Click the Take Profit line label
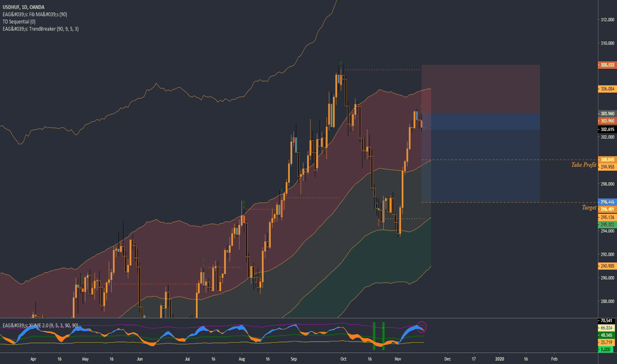Screen dimensions: 617x364 tap(584, 164)
